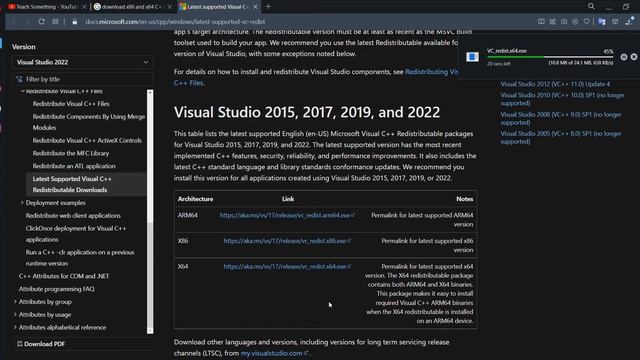The width and height of the screenshot is (640, 360).
Task: Open Redistribute the MFC Library
Action: pyautogui.click(x=71, y=153)
